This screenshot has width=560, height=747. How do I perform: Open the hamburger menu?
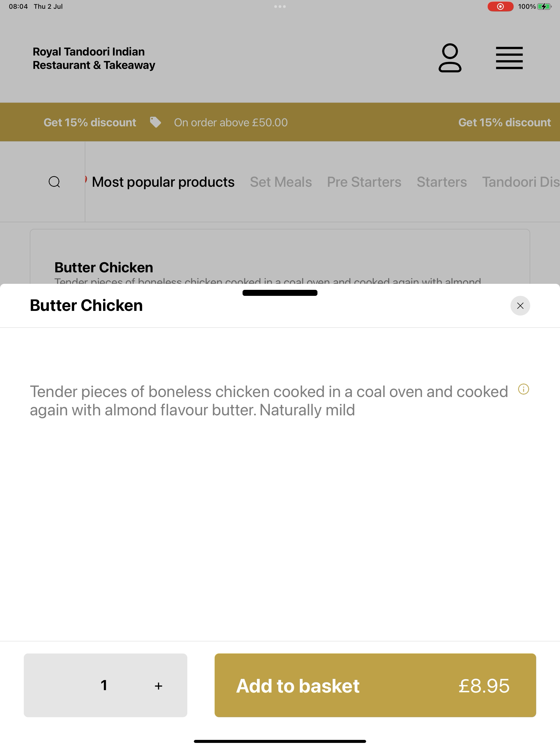509,58
